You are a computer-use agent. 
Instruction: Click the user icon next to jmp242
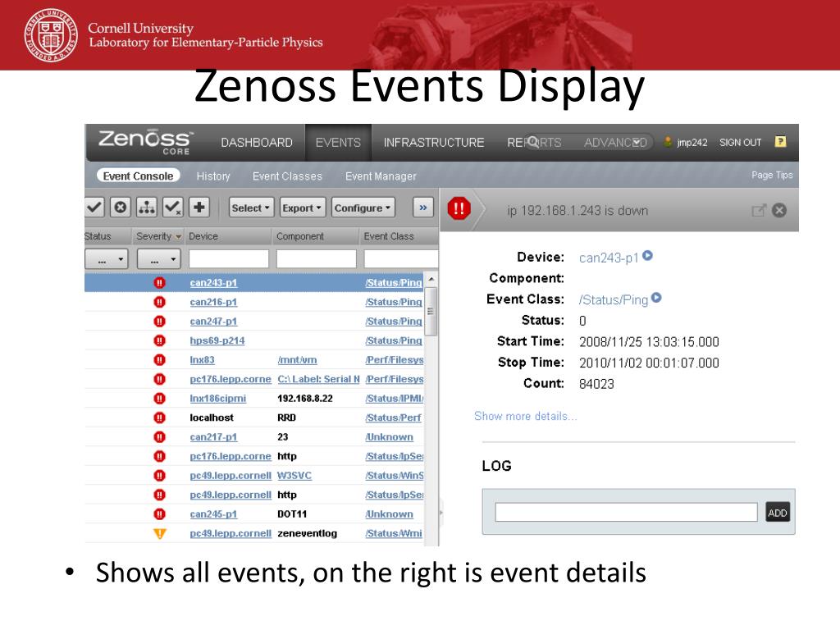pyautogui.click(x=668, y=142)
